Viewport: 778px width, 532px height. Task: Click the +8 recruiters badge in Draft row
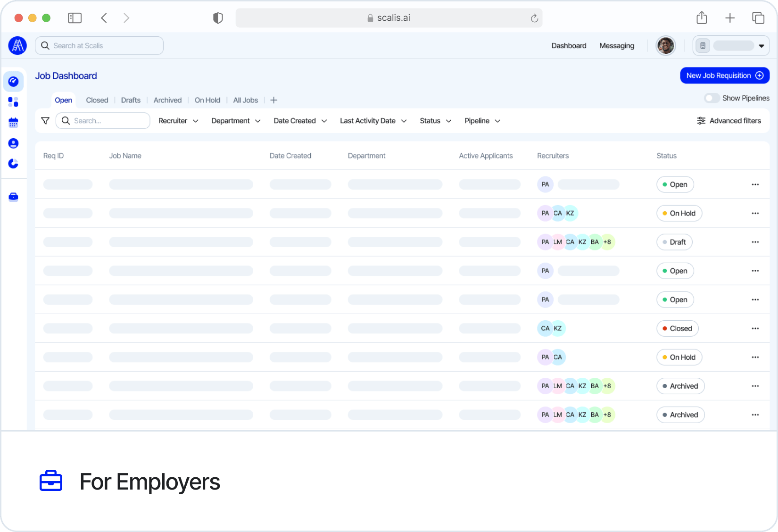607,242
